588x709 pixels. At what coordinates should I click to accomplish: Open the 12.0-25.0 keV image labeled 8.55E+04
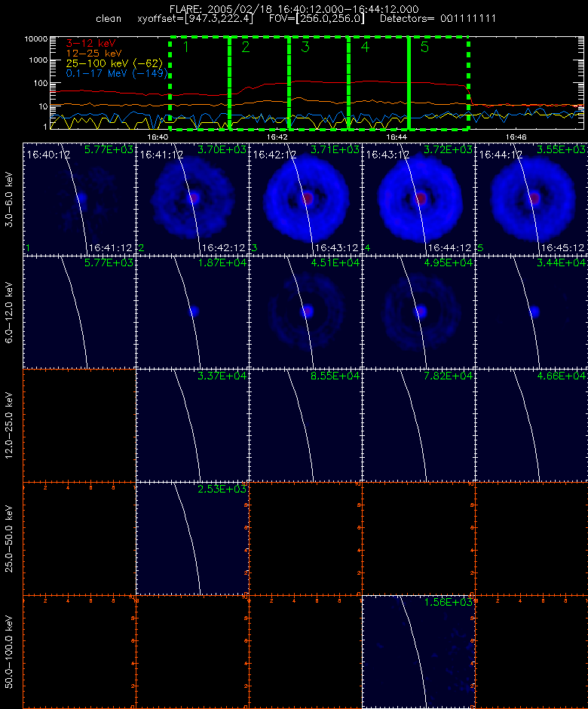click(x=305, y=425)
